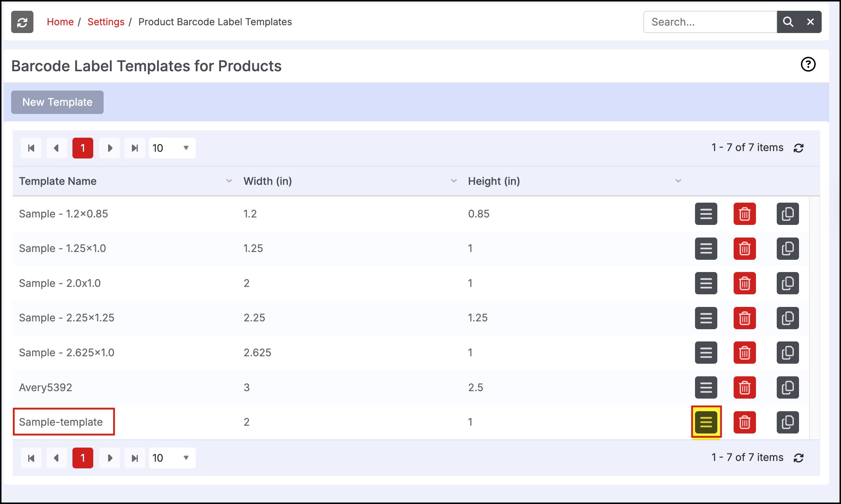Open the edit menu for Sample-template
Viewport: 841px width, 504px height.
click(706, 422)
